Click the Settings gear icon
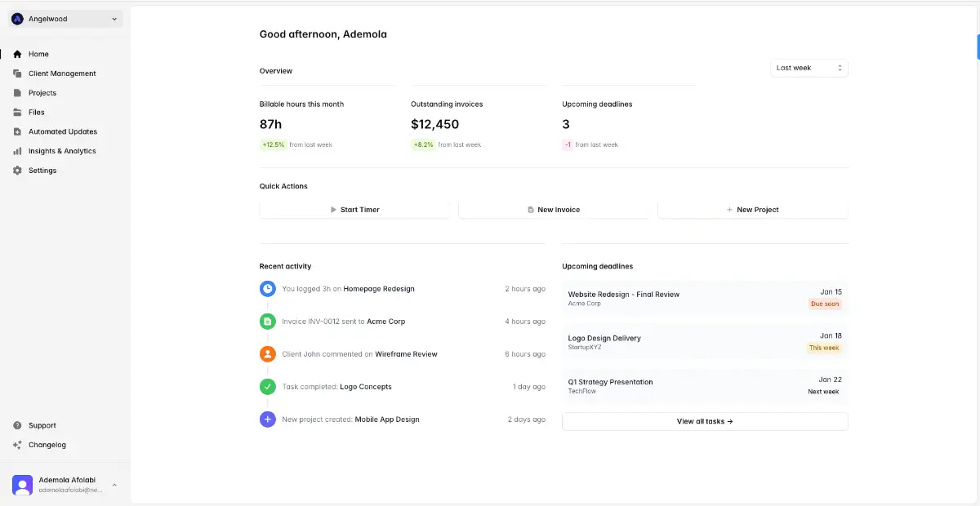980x506 pixels. click(x=17, y=171)
